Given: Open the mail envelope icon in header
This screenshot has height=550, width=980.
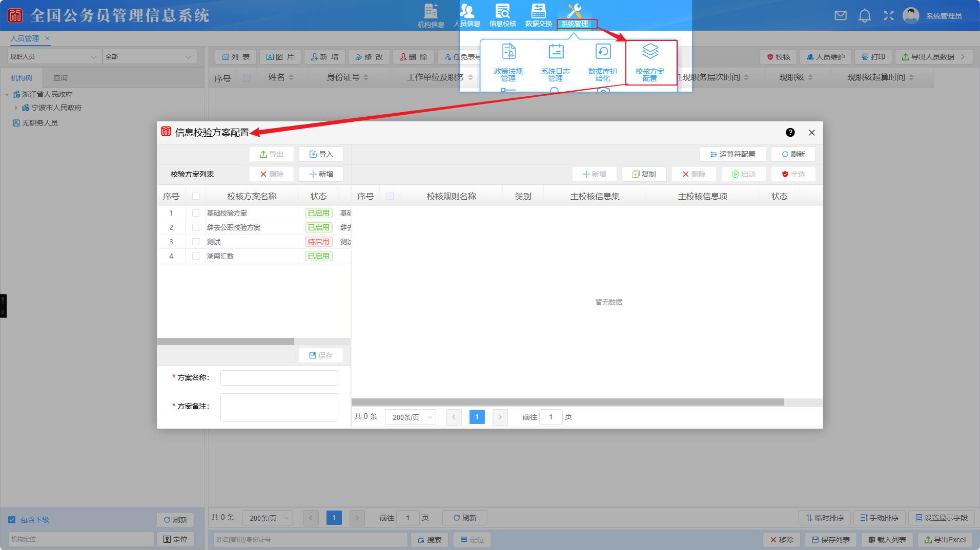Looking at the screenshot, I should [841, 15].
